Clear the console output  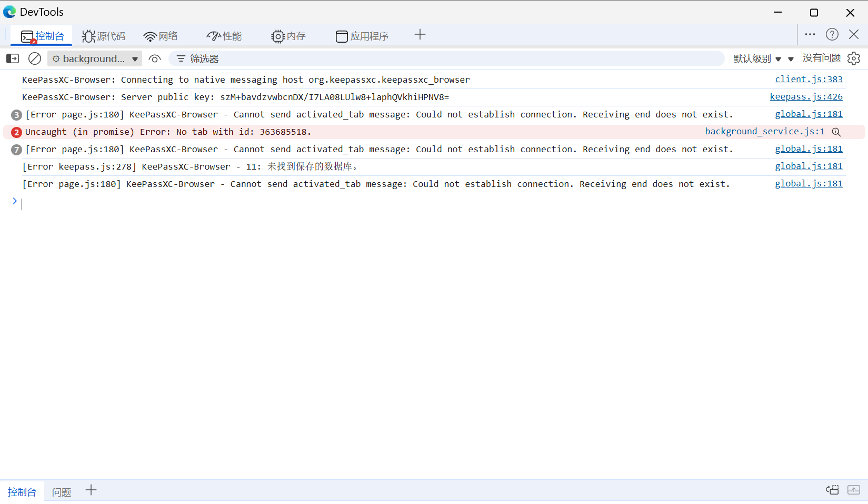(x=35, y=58)
